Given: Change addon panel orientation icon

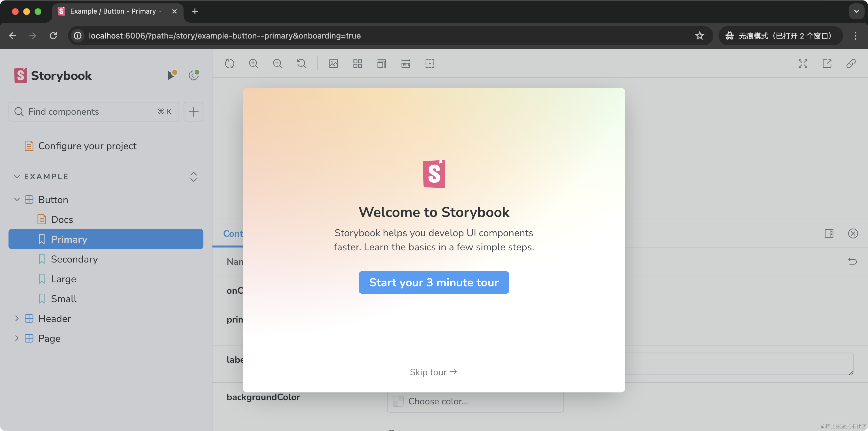Looking at the screenshot, I should (x=829, y=233).
